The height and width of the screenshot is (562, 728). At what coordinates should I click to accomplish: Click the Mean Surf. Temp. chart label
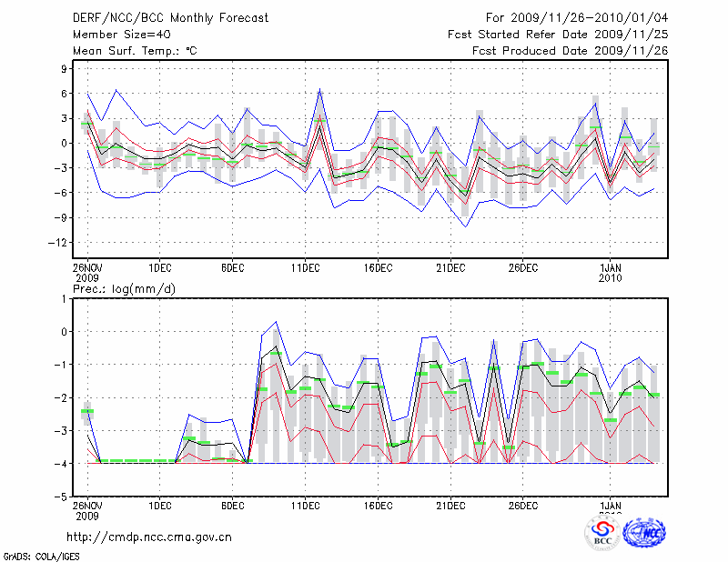135,51
